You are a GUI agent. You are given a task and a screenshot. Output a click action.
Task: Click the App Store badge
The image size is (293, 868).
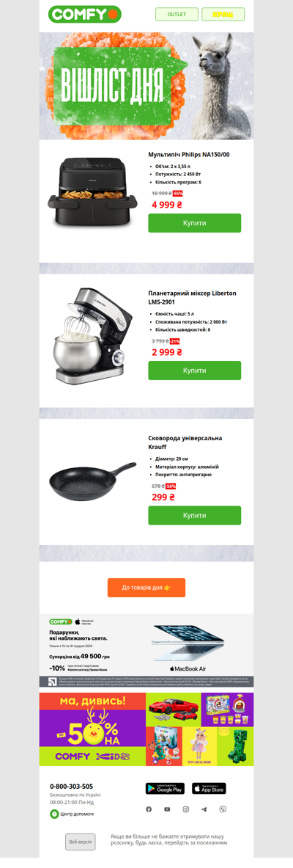(x=209, y=788)
